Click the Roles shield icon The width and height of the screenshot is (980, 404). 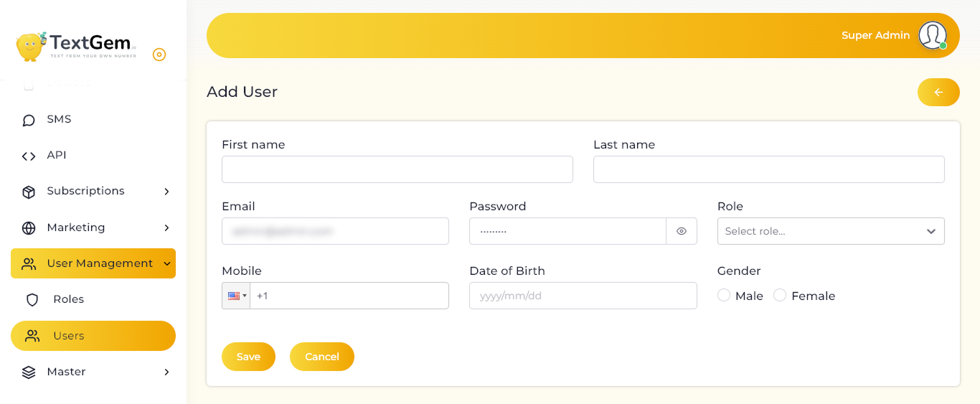pyautogui.click(x=32, y=300)
